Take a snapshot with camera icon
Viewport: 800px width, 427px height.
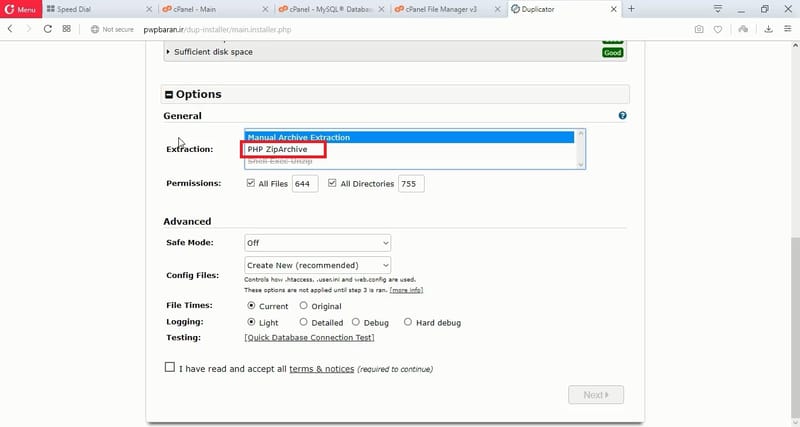[x=699, y=29]
